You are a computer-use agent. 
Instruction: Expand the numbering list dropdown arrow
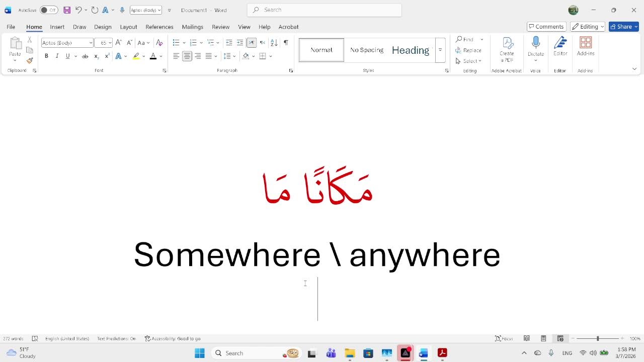pos(201,43)
